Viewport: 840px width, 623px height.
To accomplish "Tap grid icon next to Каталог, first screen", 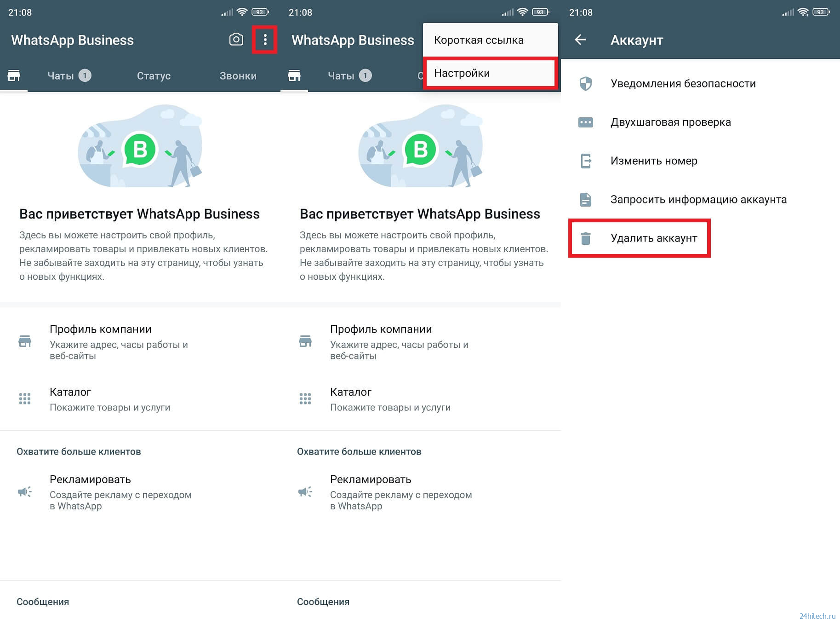I will (25, 398).
